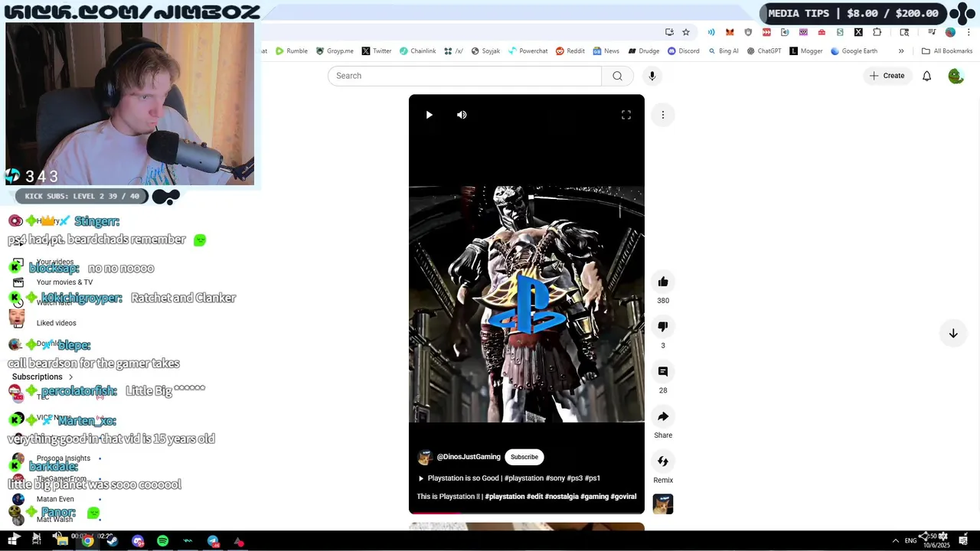Subscribe to DinosJustGaming
Screen dimensions: 980x551
click(x=524, y=457)
